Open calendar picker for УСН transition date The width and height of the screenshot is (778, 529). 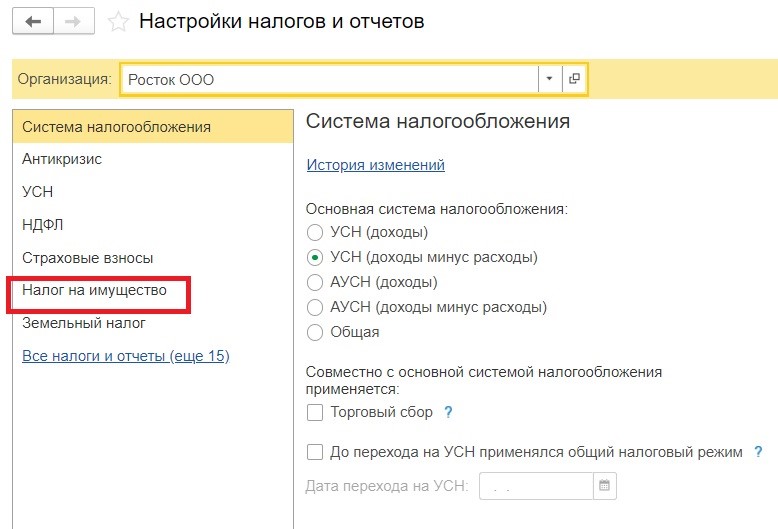click(604, 485)
